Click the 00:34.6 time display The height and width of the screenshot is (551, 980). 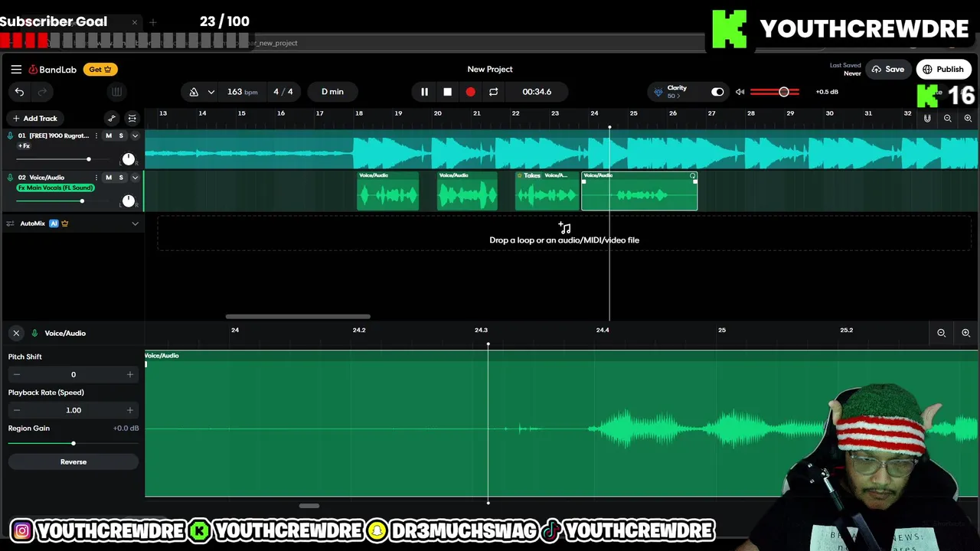point(537,92)
